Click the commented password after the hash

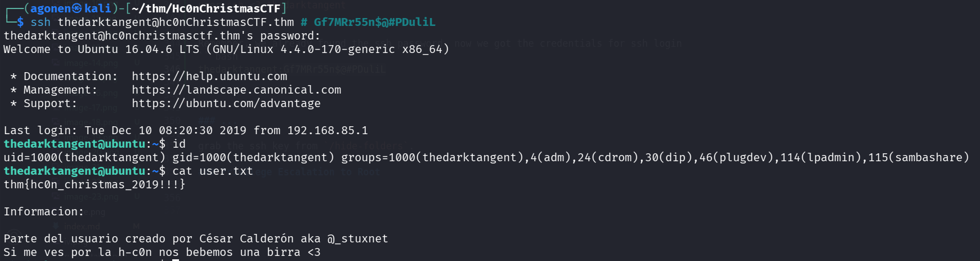pos(374,22)
